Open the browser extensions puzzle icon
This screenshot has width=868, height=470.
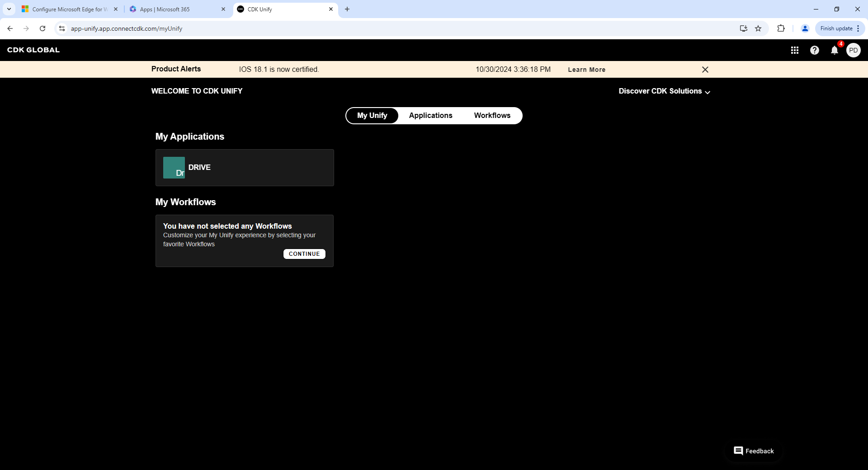click(781, 28)
